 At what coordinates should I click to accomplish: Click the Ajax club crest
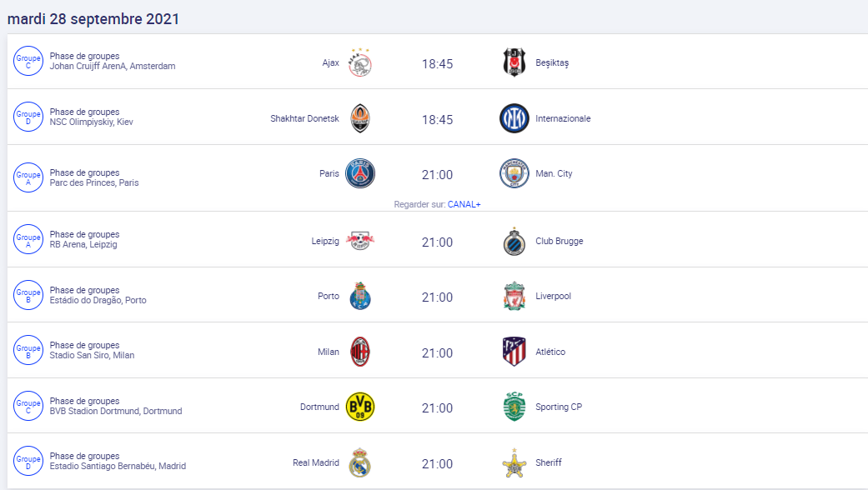pos(360,62)
